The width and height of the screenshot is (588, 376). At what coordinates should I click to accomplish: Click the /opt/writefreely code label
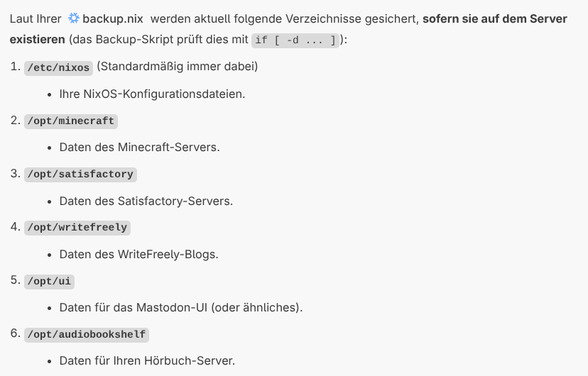[77, 227]
